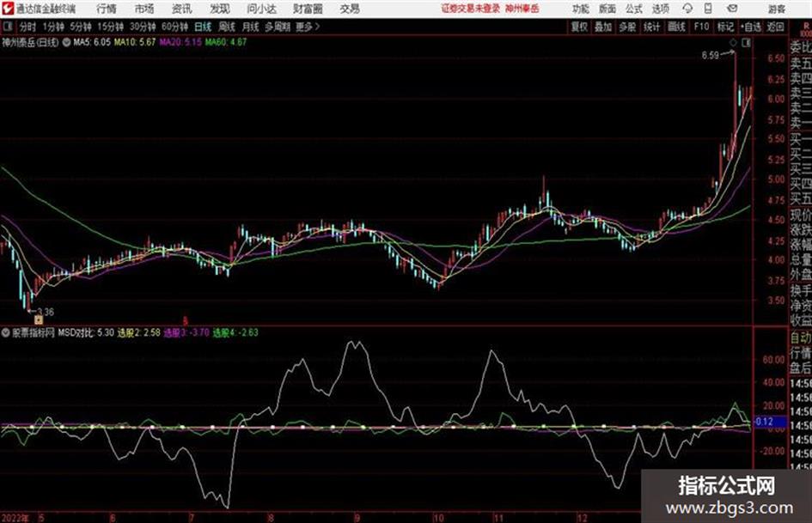Switch to the 分时 period tab
Viewport: 812px width, 523px height.
point(28,27)
